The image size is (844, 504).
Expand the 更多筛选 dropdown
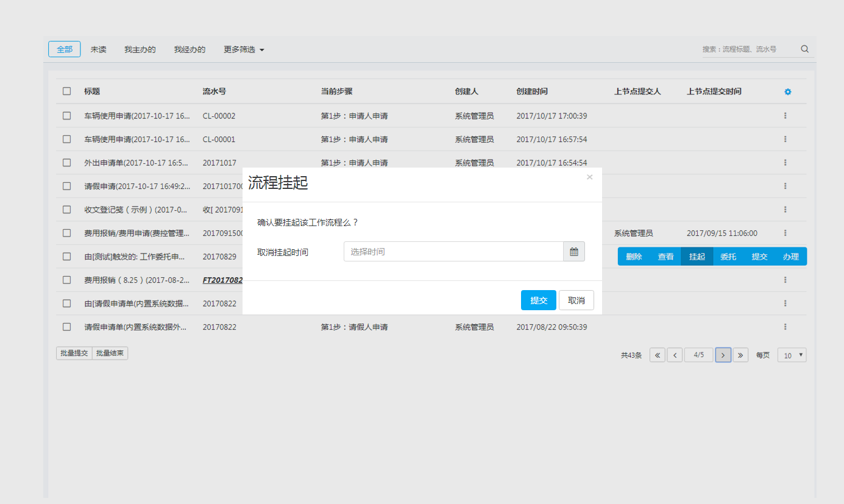[x=244, y=49]
